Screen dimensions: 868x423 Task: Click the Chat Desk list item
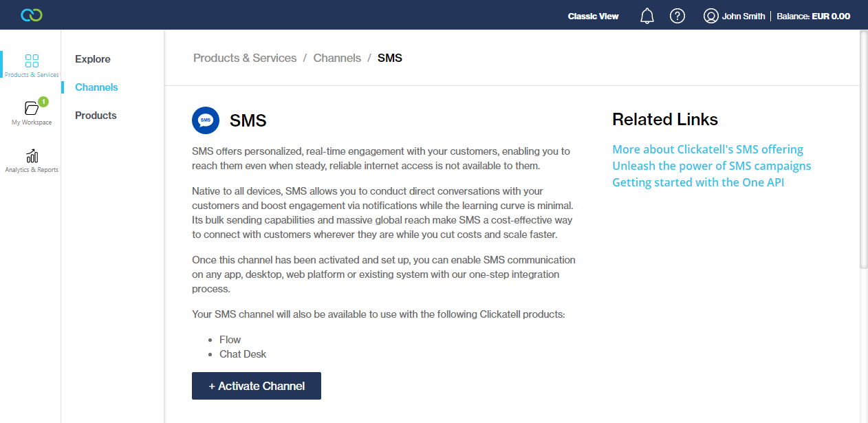(243, 354)
